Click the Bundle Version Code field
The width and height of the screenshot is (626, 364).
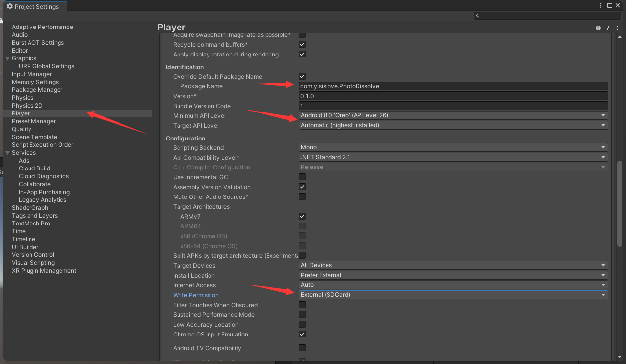(453, 106)
